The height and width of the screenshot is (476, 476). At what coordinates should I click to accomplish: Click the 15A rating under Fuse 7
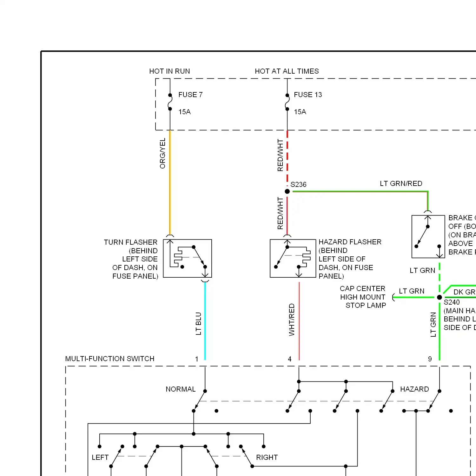tap(184, 112)
